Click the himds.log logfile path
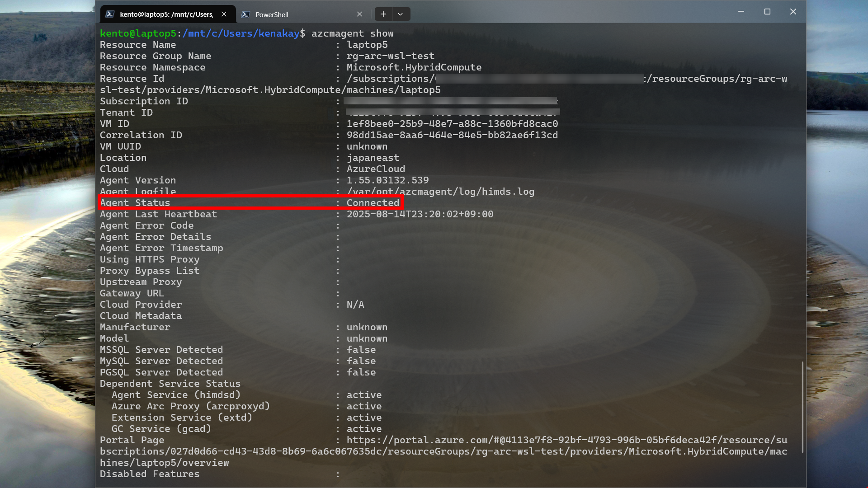Viewport: 868px width, 488px height. (440, 192)
